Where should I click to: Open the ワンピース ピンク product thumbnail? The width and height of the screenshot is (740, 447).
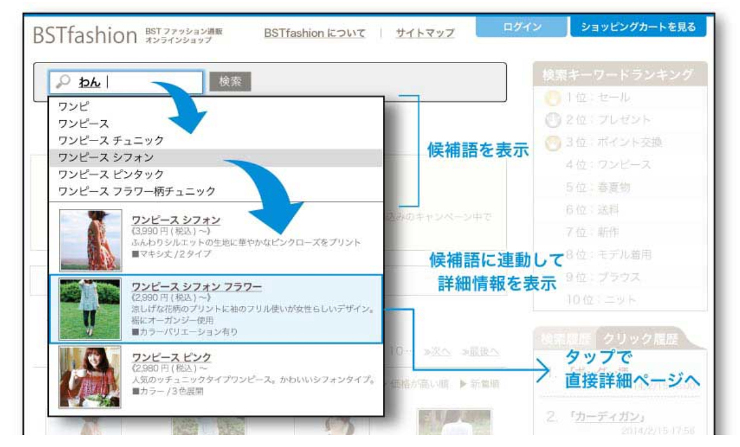pos(90,377)
